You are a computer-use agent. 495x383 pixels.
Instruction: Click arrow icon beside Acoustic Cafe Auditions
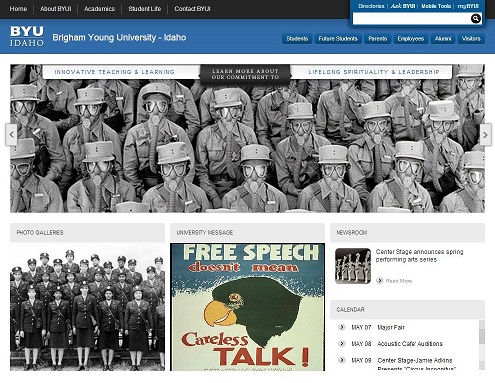click(x=342, y=343)
